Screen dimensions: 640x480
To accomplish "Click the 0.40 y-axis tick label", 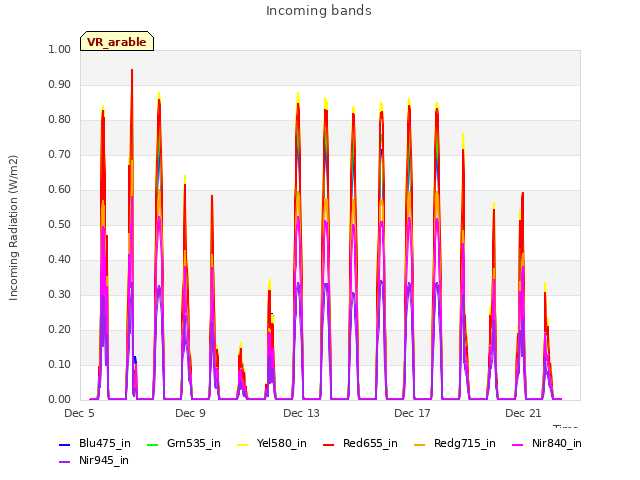I will point(60,260).
